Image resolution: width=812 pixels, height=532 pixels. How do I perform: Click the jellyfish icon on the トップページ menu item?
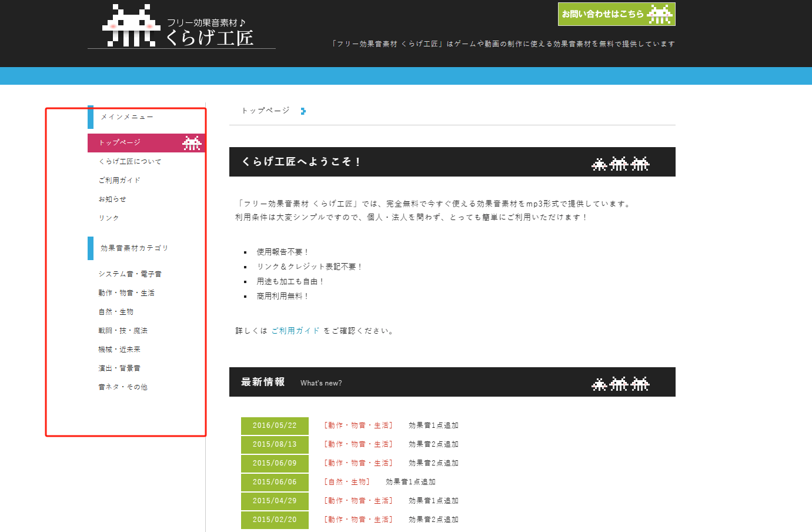192,143
